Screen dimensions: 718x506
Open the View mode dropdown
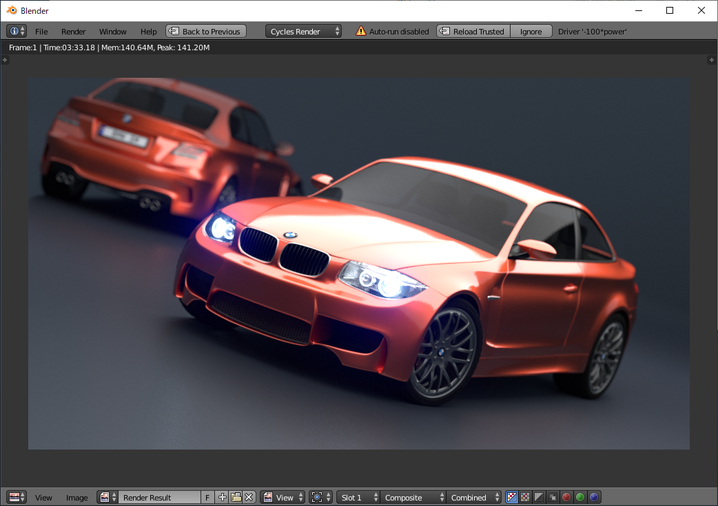pos(283,497)
